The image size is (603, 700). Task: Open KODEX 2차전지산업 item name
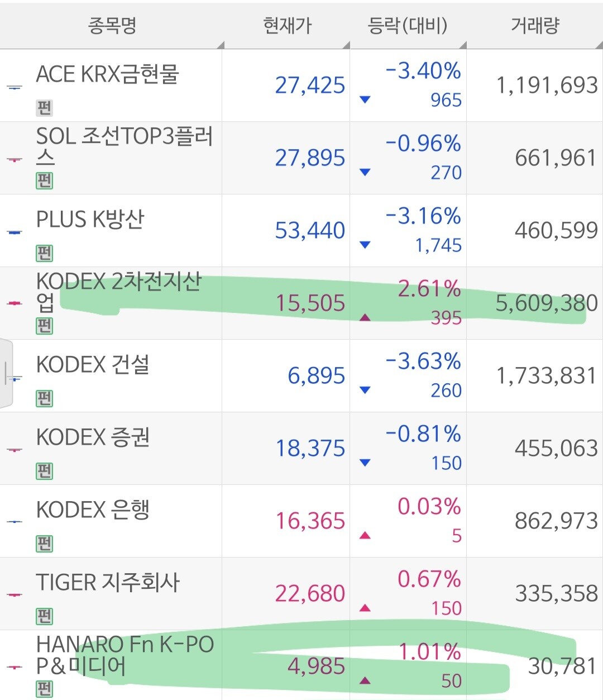[x=118, y=292]
